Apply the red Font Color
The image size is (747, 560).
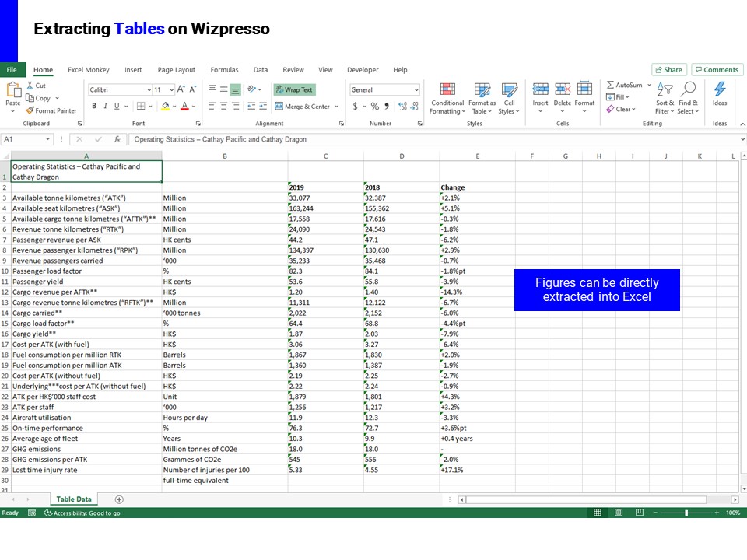[184, 107]
